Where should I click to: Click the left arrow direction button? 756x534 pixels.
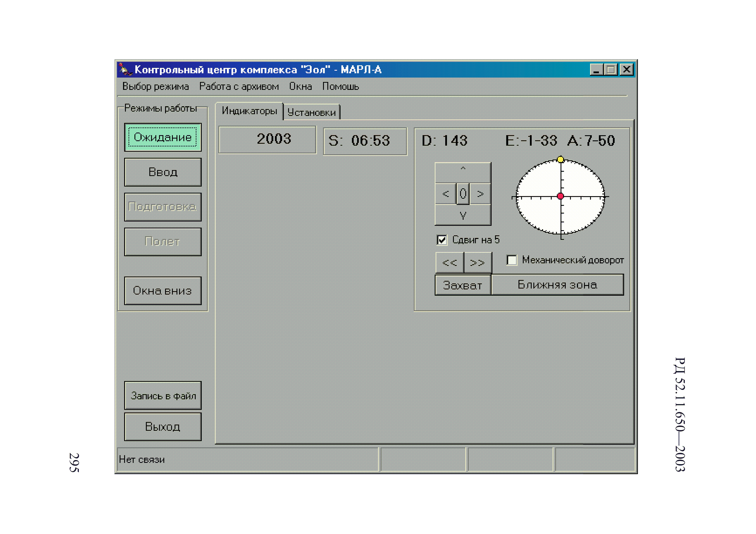tap(445, 194)
